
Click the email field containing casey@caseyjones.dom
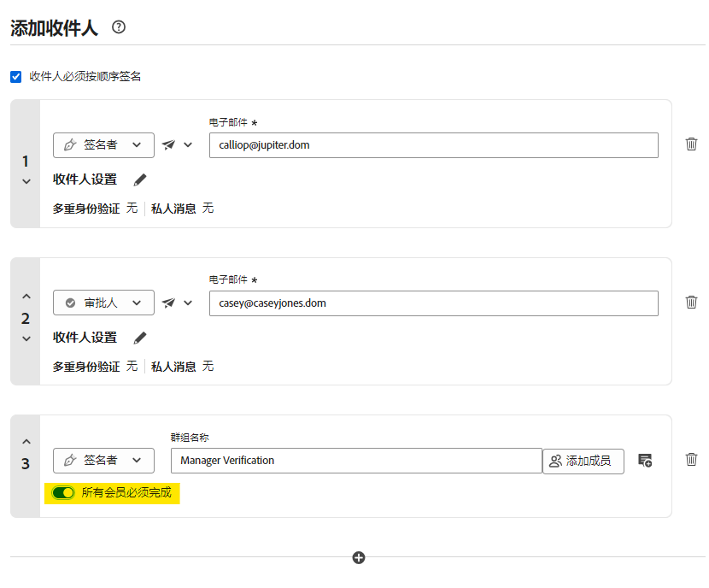(434, 303)
